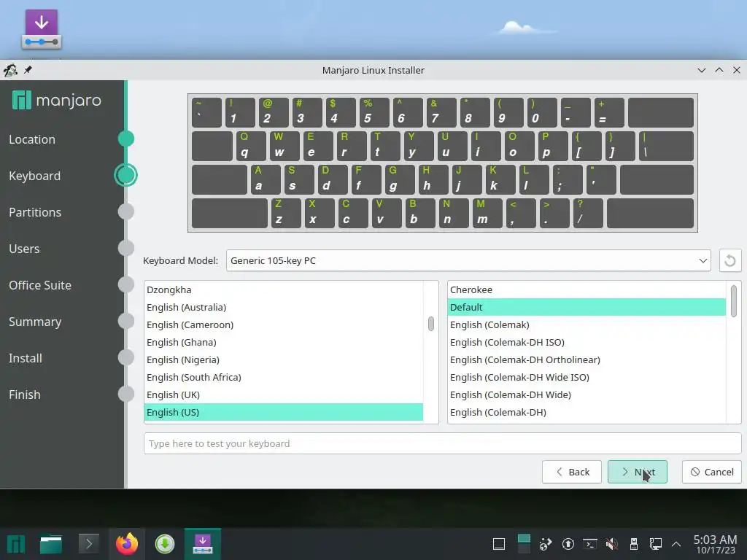The height and width of the screenshot is (560, 747).
Task: Select English (Colemak-DH) variant
Action: (587, 413)
